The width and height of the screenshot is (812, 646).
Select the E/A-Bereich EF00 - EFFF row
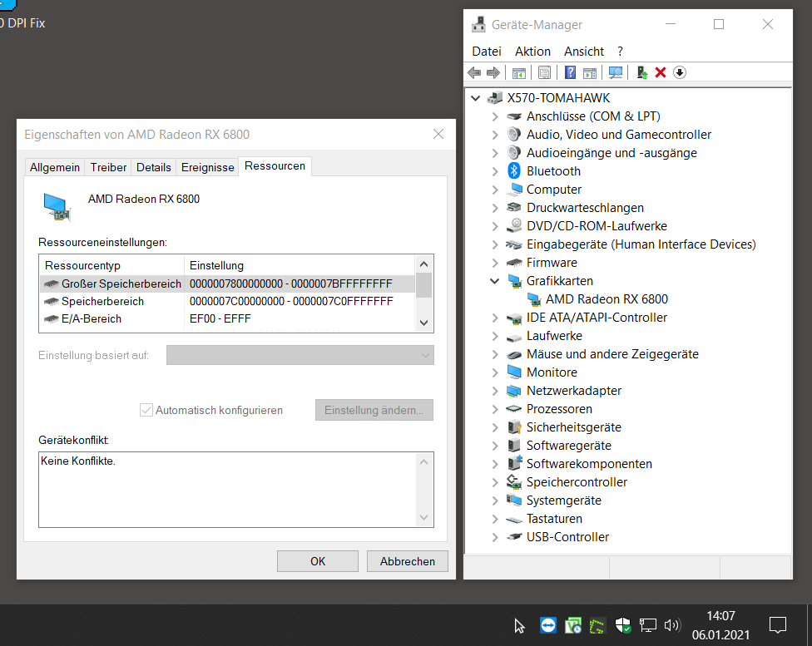click(227, 319)
